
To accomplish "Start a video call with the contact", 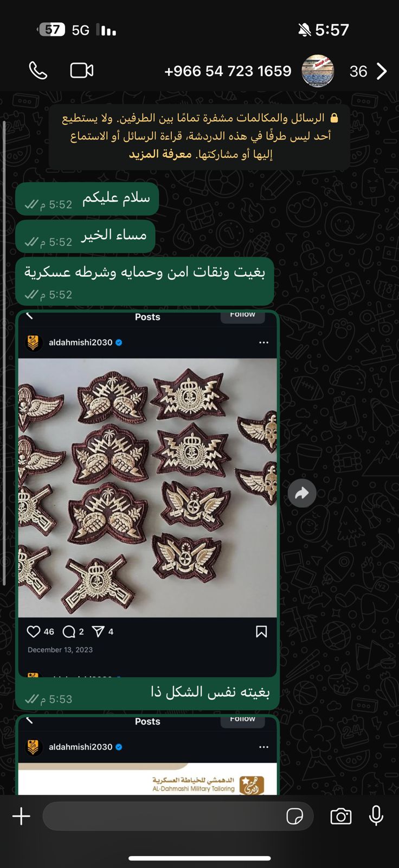I will click(x=82, y=71).
